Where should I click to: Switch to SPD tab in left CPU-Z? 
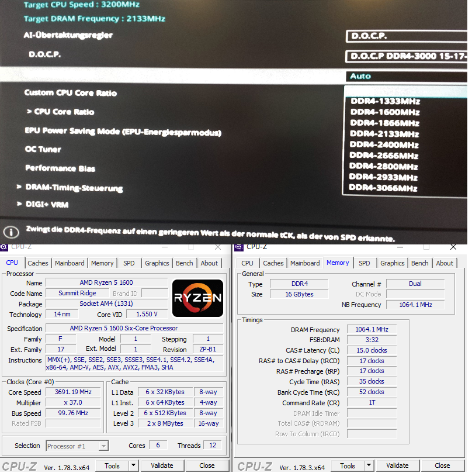point(129,263)
